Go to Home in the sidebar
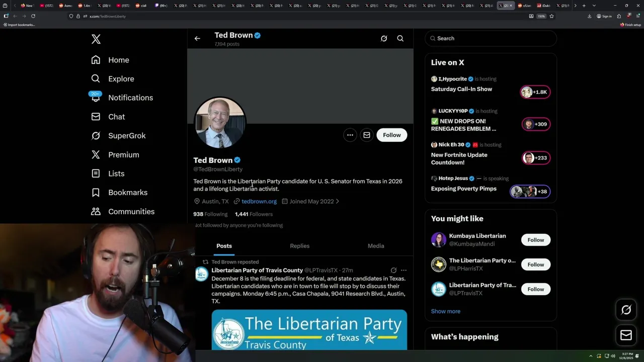 [110, 60]
